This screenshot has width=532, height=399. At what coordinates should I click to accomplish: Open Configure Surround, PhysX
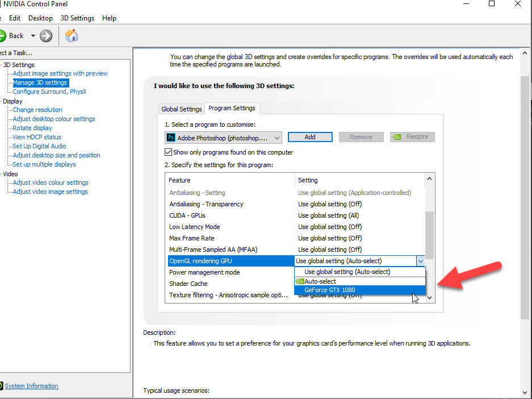[49, 92]
